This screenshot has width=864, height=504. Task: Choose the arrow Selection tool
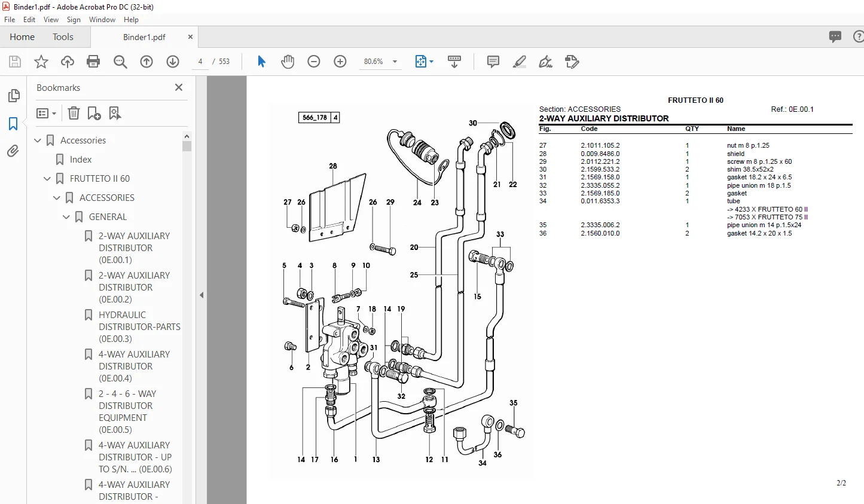pyautogui.click(x=261, y=62)
